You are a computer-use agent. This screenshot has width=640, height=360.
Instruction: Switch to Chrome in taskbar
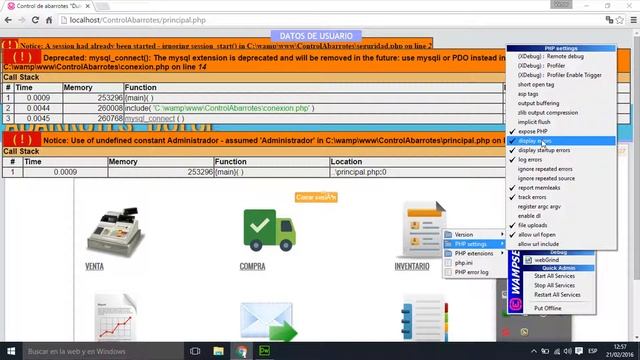click(x=242, y=351)
